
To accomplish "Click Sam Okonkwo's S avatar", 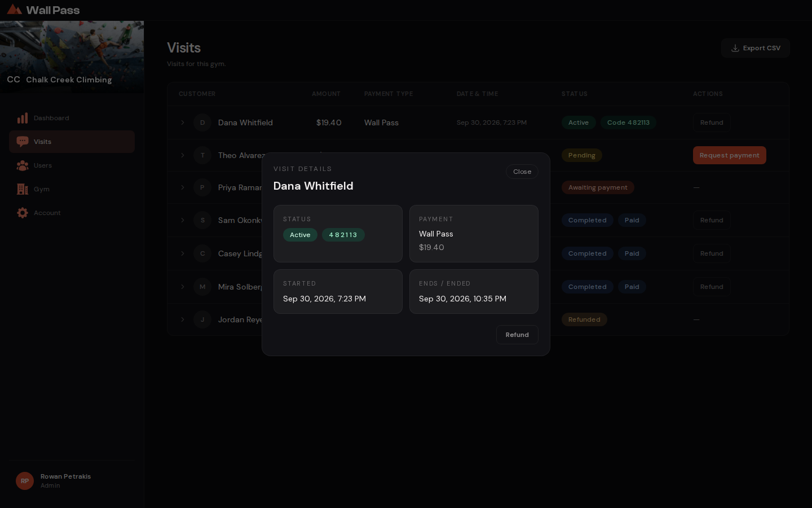I will click(202, 220).
